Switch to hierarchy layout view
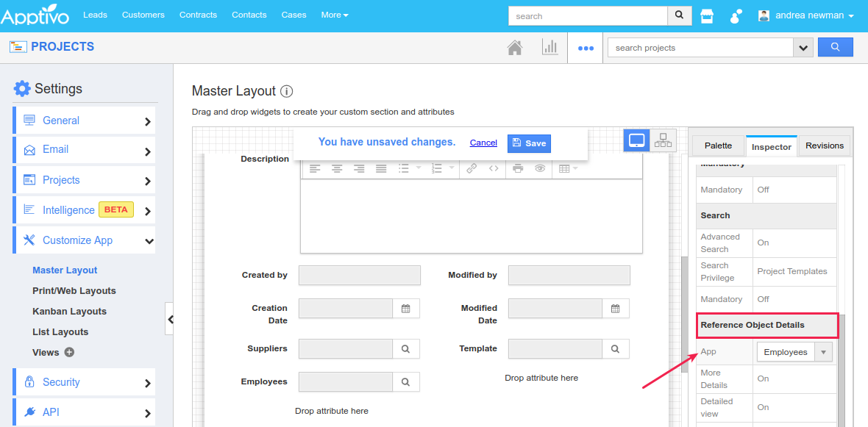The width and height of the screenshot is (868, 427). point(663,140)
